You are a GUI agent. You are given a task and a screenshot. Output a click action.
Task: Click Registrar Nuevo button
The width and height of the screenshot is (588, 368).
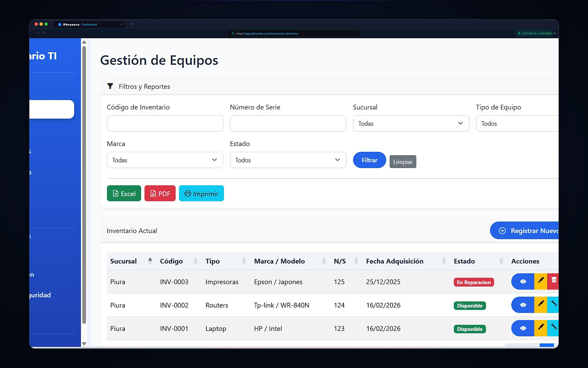[524, 230]
